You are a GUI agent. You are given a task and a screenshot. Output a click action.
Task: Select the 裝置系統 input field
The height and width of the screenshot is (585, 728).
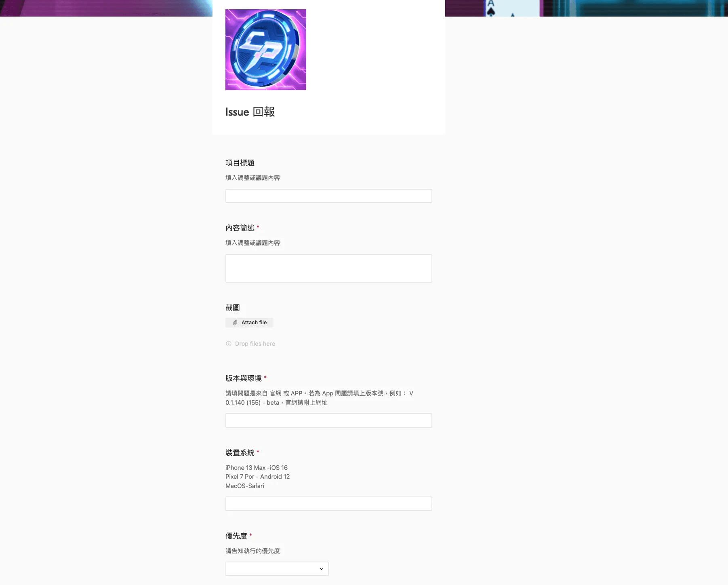tap(329, 504)
